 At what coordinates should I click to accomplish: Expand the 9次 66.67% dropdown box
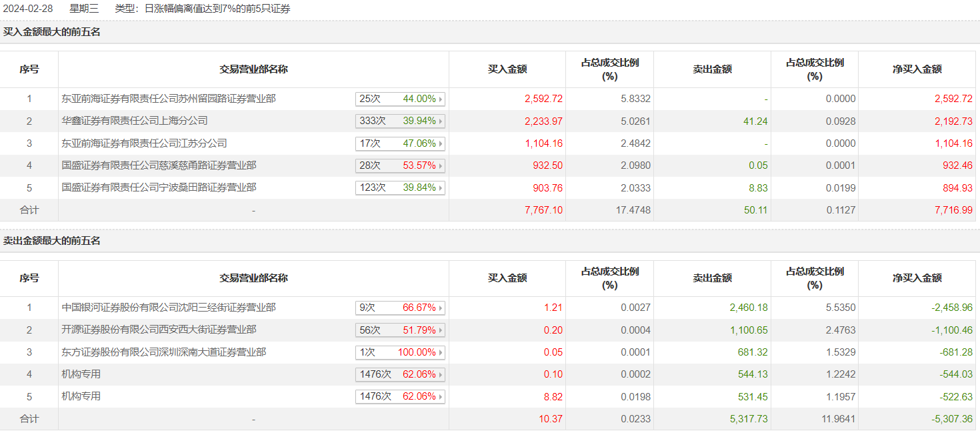pyautogui.click(x=441, y=308)
